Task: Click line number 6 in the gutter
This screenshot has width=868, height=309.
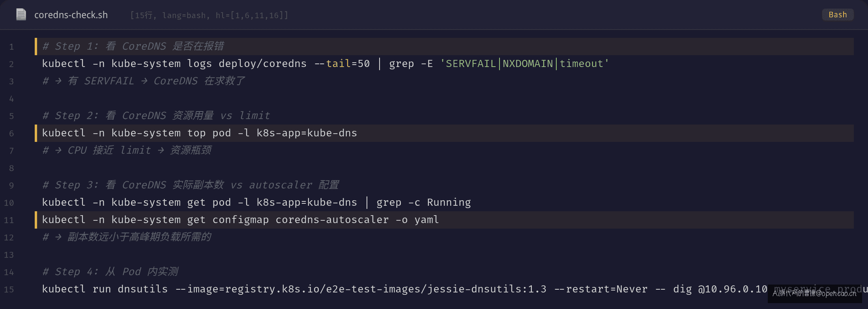Action: point(11,134)
